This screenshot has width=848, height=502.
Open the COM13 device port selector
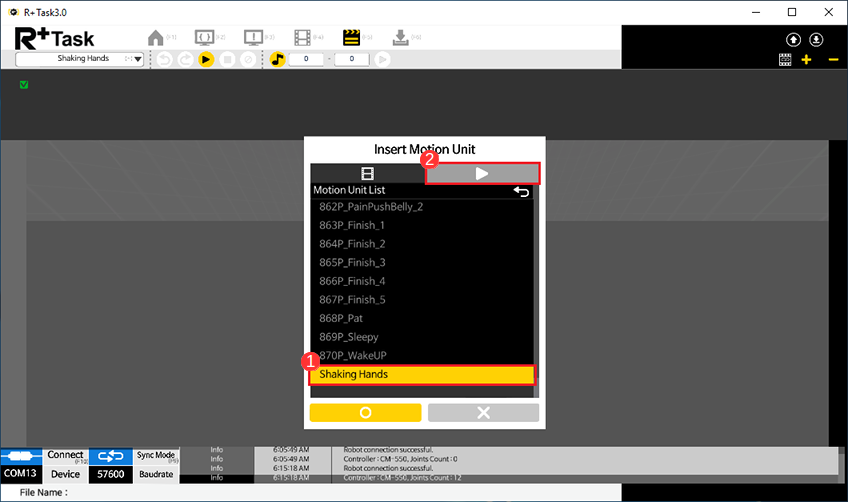click(21, 474)
